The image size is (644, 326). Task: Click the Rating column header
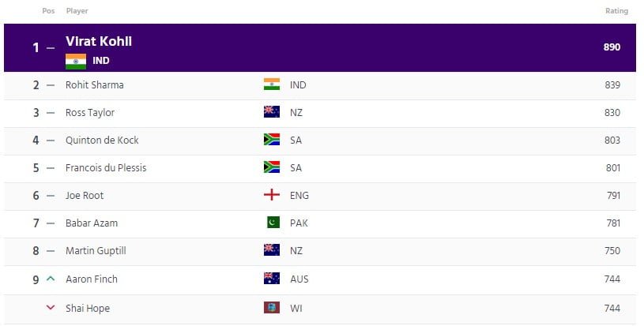coord(616,11)
